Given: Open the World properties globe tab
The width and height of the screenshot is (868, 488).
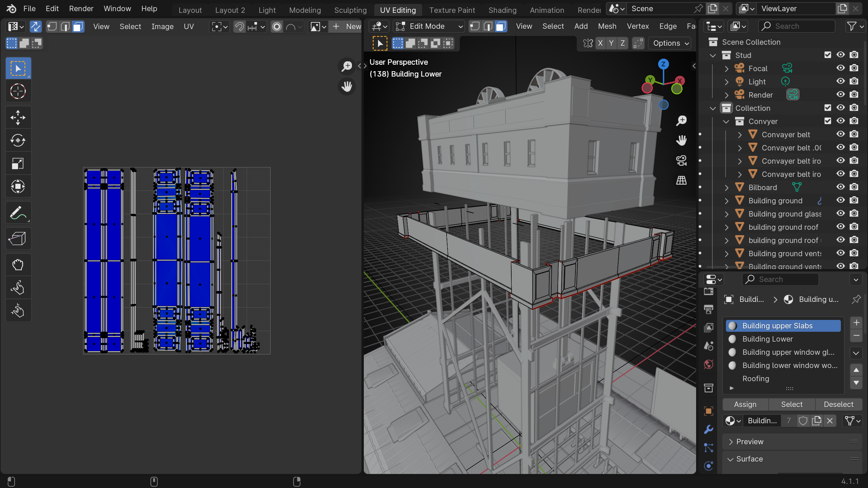Looking at the screenshot, I should pyautogui.click(x=709, y=364).
